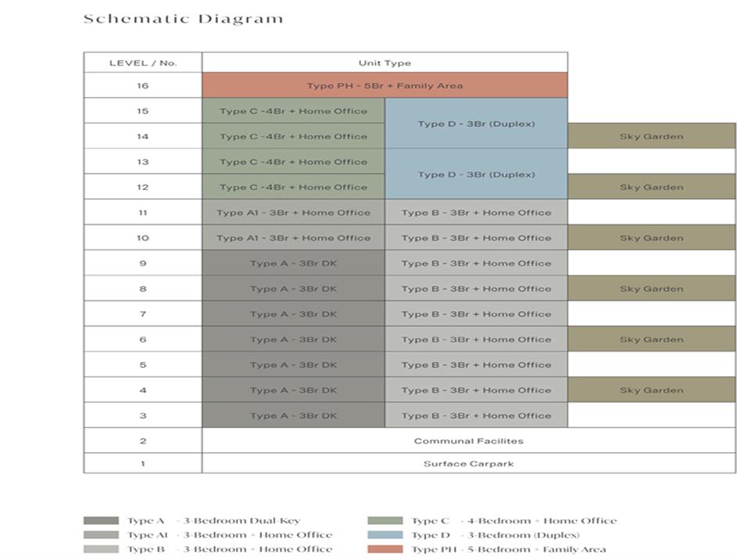The height and width of the screenshot is (560, 737).
Task: Select the Type A legend color swatch
Action: tap(101, 521)
